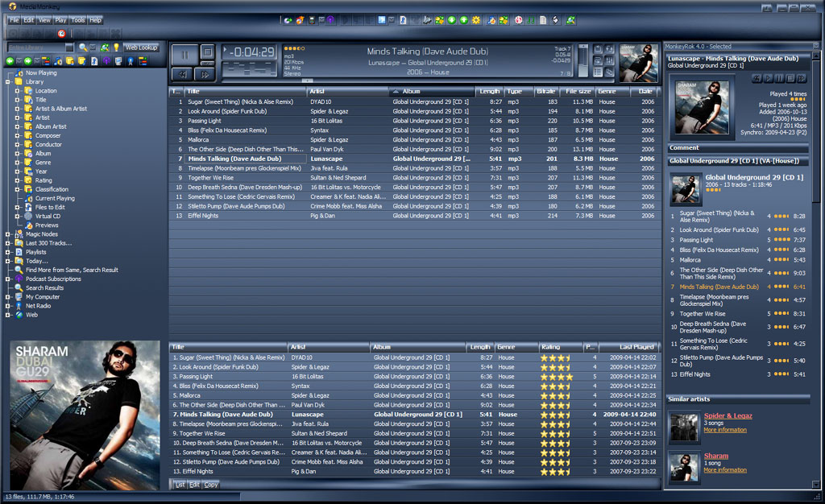
Task: Open the Edit menu in the menu bar
Action: pyautogui.click(x=28, y=20)
